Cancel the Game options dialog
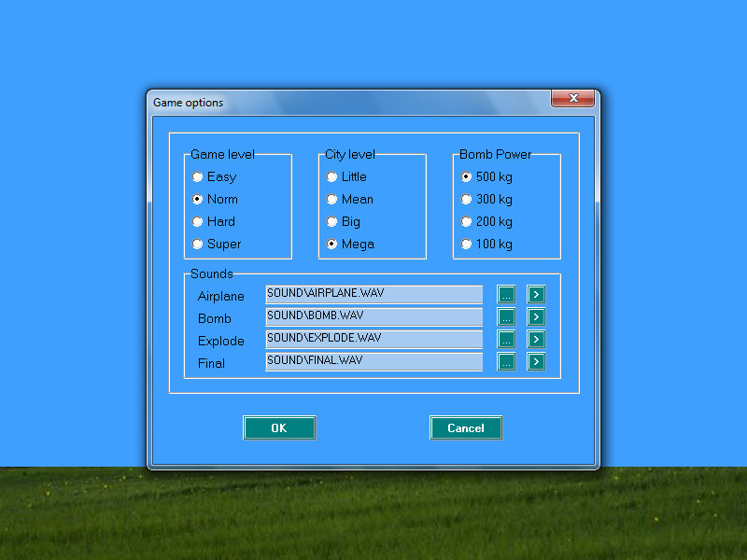This screenshot has width=747, height=560. (465, 427)
